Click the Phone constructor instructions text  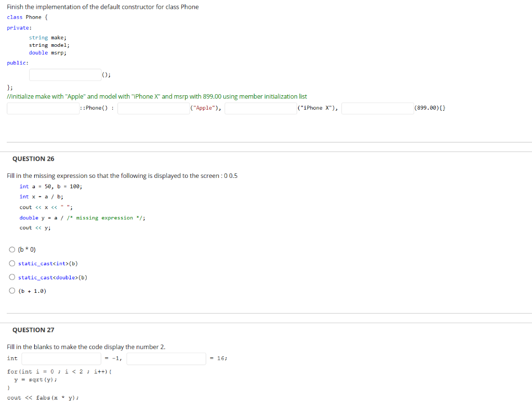(103, 7)
